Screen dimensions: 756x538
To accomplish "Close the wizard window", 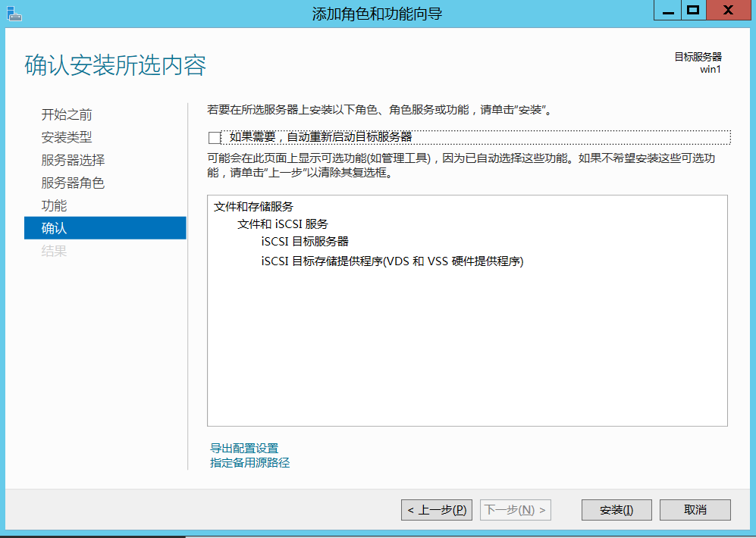I will pos(728,10).
